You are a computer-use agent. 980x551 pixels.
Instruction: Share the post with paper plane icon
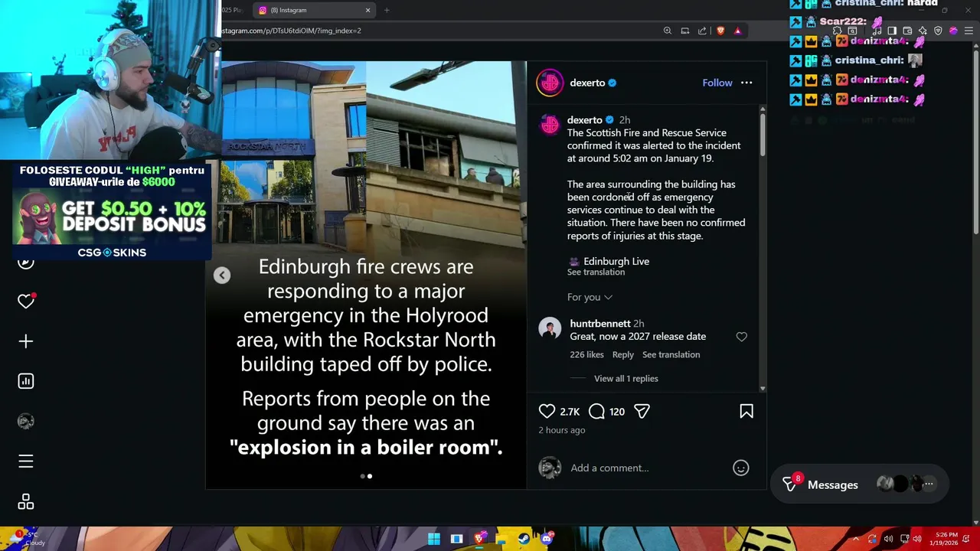(642, 412)
